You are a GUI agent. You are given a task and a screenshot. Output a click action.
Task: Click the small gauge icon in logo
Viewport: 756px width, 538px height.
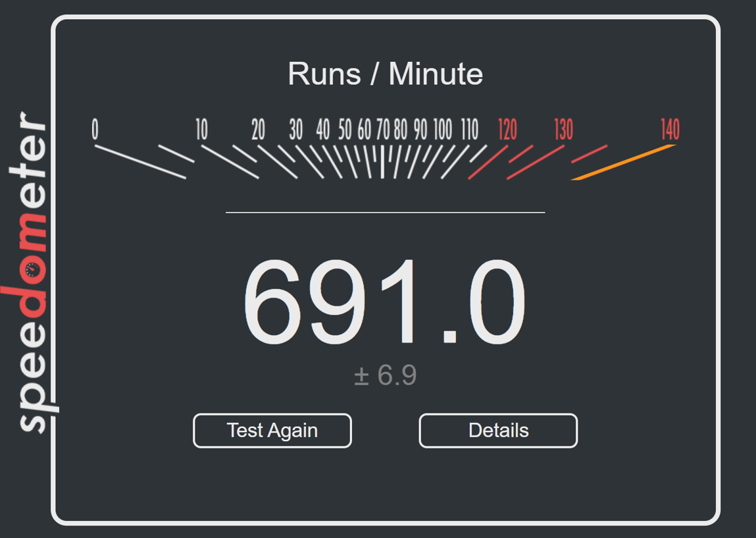[32, 270]
